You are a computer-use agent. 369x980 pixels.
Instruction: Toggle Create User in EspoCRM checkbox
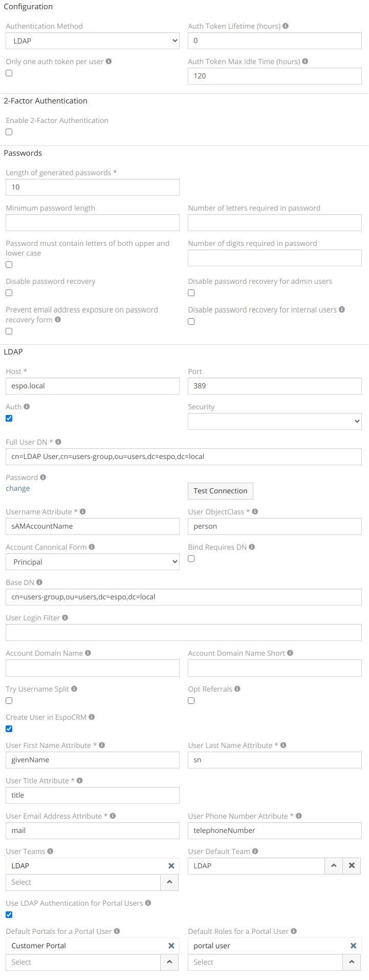coord(9,729)
